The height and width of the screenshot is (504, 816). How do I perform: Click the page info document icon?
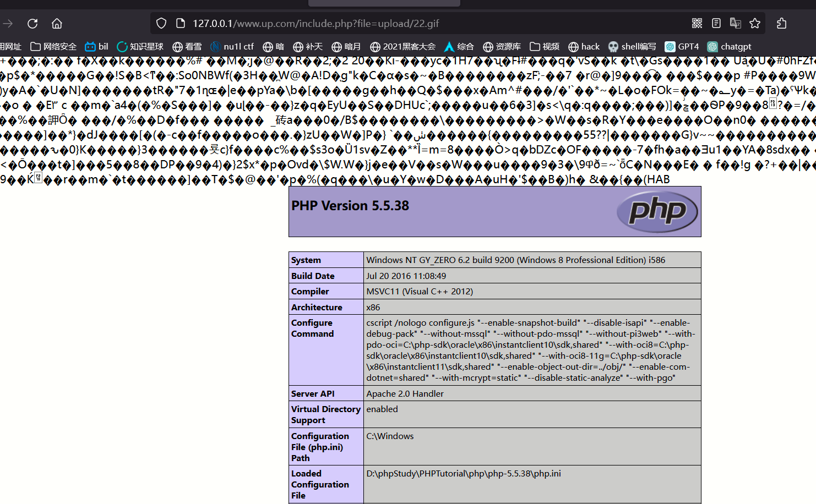tap(180, 23)
